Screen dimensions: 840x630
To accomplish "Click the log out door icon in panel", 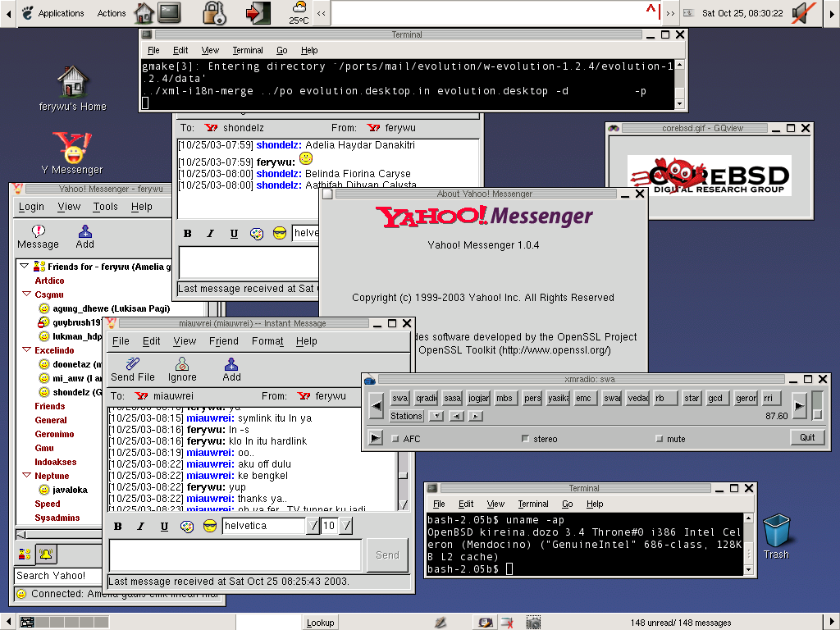I will pos(258,13).
